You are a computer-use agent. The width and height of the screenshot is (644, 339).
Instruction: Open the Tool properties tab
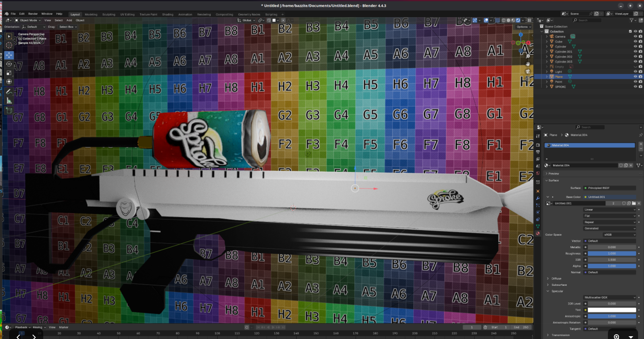(538, 136)
